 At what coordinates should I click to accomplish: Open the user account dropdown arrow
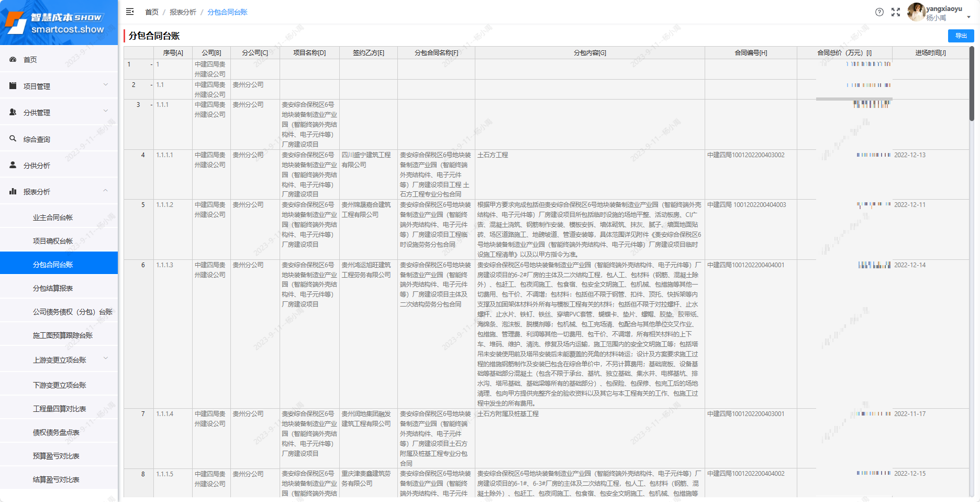(968, 17)
